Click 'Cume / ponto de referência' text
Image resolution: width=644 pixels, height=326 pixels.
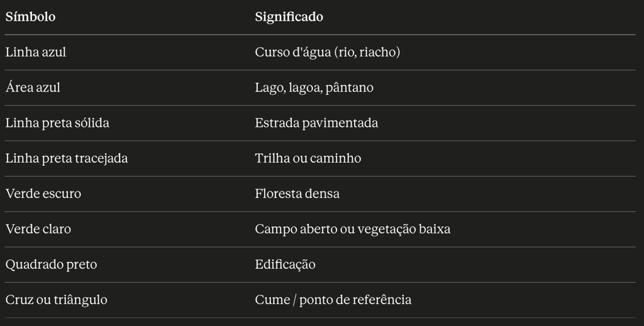pyautogui.click(x=333, y=300)
